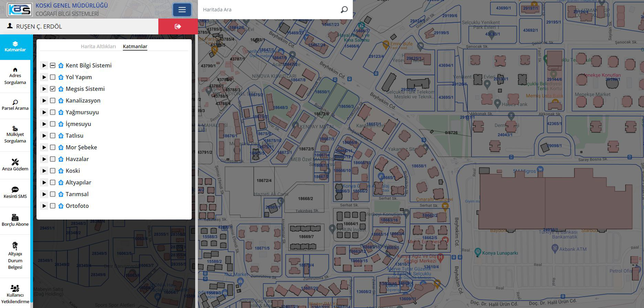Enable the Ortofoto layer checkbox

click(52, 206)
